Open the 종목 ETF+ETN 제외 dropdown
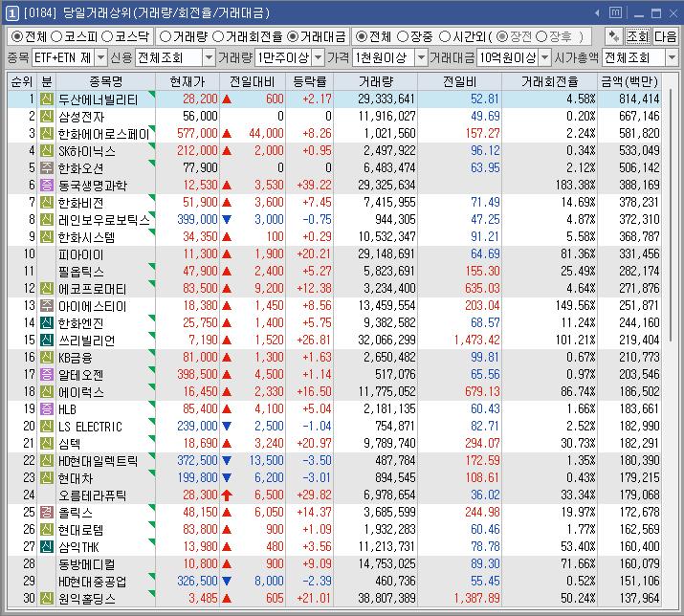This screenshot has width=684, height=616. 100,57
